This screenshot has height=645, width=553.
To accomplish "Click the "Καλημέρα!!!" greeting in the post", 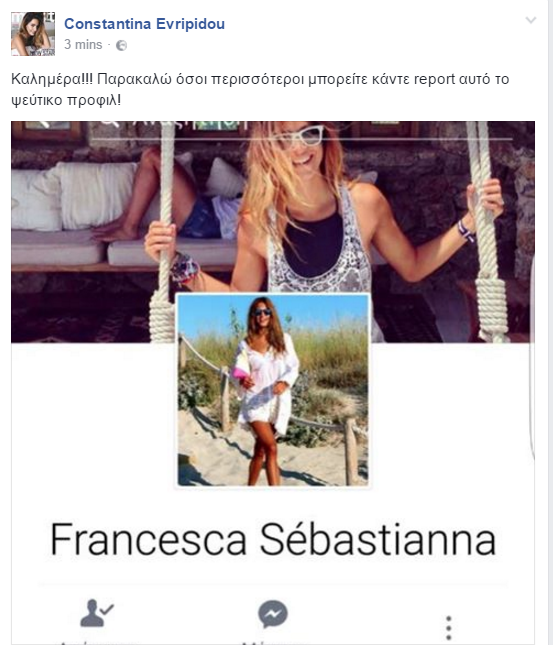I will (x=52, y=79).
